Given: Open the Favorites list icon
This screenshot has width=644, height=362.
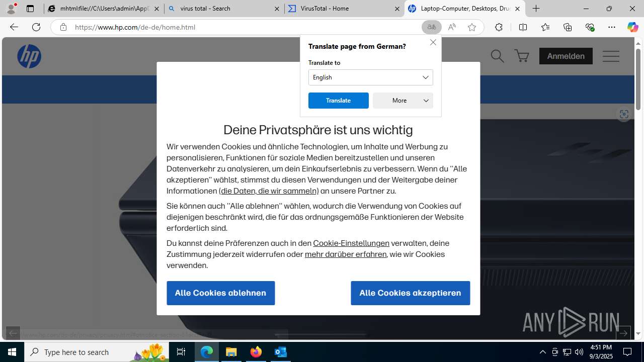Looking at the screenshot, I should 545,27.
